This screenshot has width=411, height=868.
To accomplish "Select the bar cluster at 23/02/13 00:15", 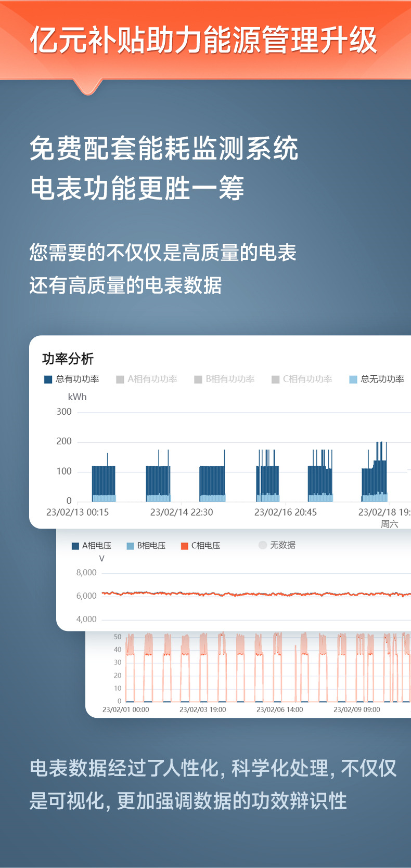I will coord(104,477).
